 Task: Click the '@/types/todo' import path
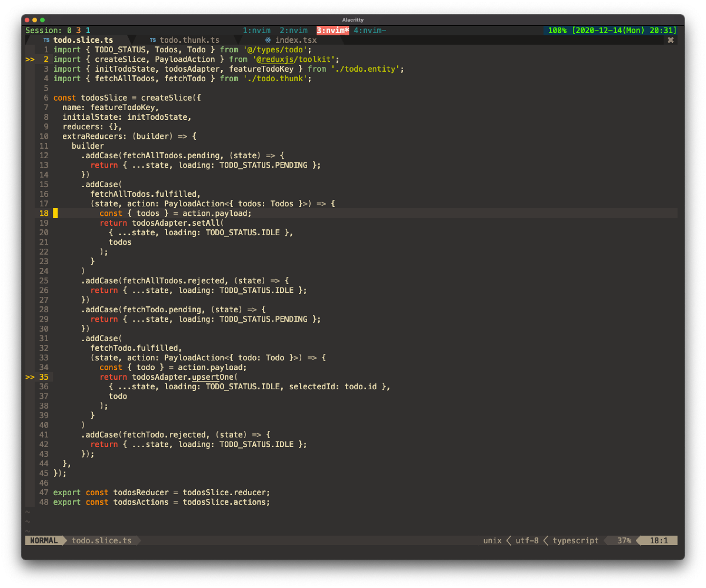click(x=275, y=50)
